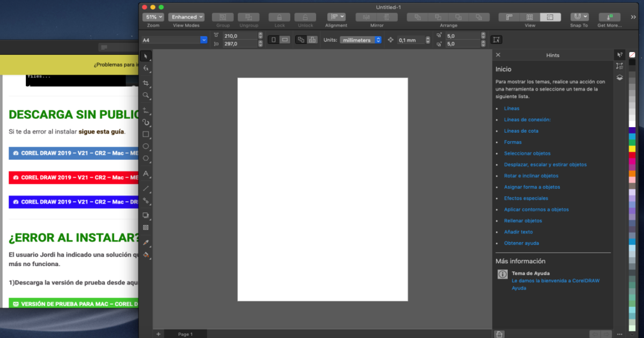644x338 pixels.
Task: Activate the Text tool
Action: click(x=145, y=174)
